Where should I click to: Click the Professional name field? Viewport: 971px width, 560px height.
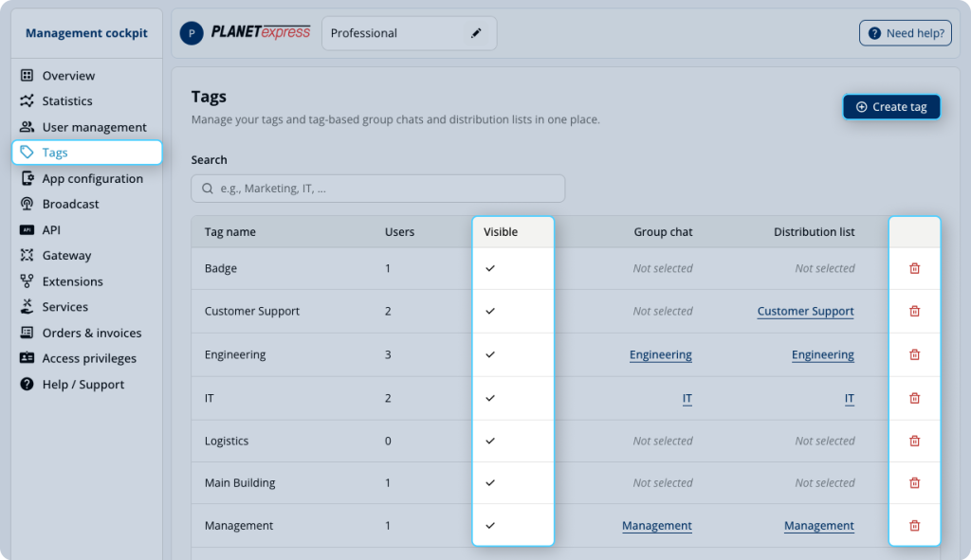point(410,33)
